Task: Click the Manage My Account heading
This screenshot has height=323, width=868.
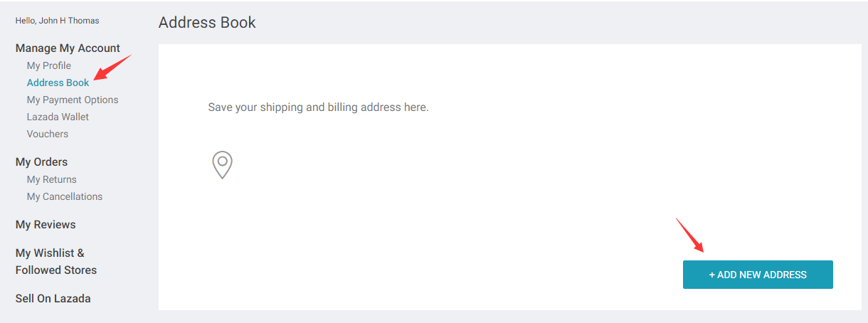Action: (68, 48)
